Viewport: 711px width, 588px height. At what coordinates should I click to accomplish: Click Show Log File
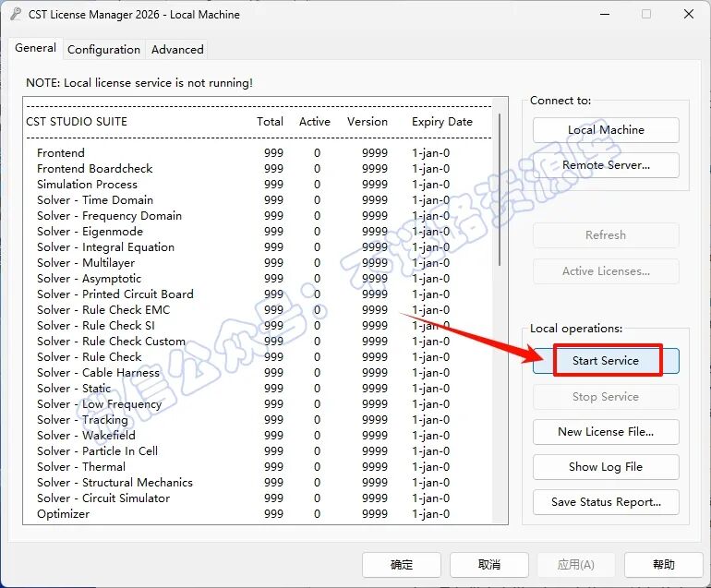[606, 467]
